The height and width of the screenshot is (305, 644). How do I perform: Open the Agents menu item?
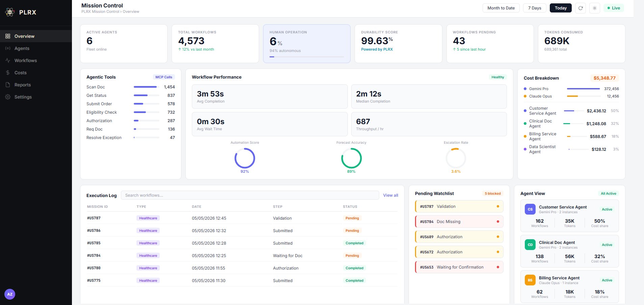[x=36, y=48]
